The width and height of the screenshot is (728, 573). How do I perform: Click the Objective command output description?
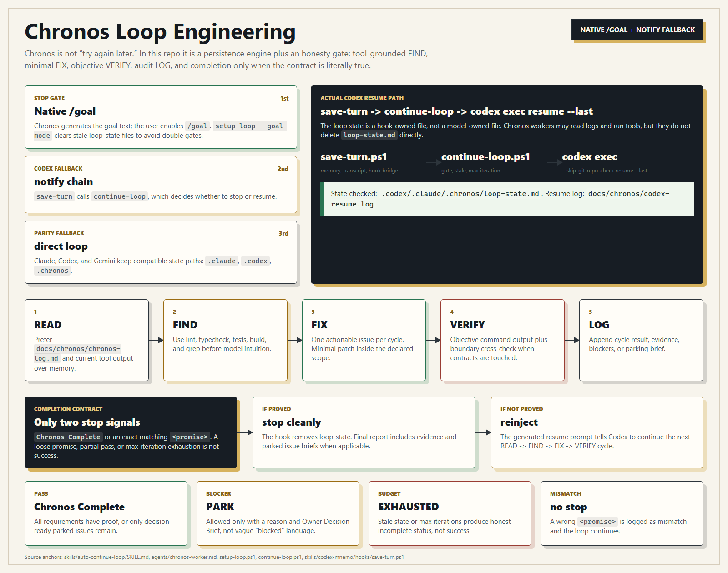click(499, 349)
